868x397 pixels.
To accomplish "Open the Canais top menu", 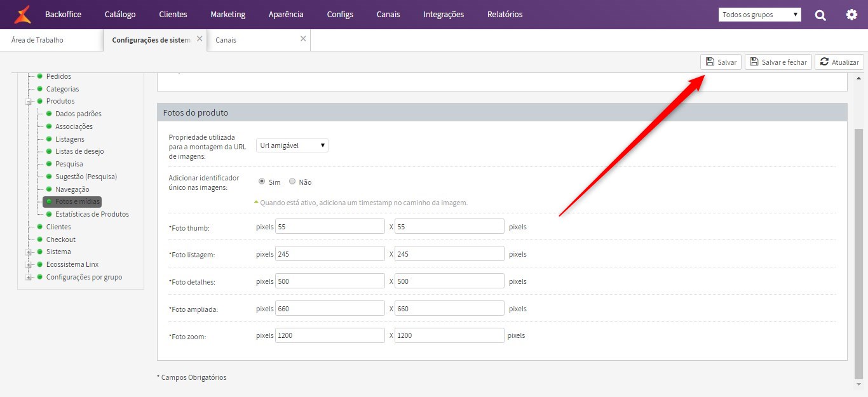I will [388, 14].
